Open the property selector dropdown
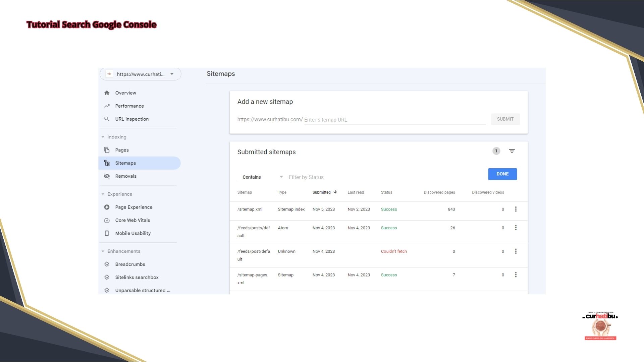This screenshot has width=644, height=362. tap(140, 74)
